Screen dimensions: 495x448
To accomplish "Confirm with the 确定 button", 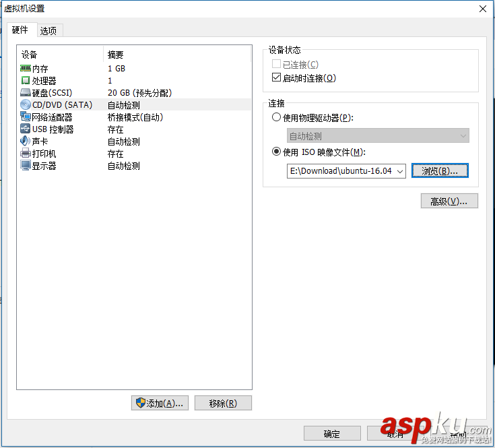I will click(x=332, y=434).
